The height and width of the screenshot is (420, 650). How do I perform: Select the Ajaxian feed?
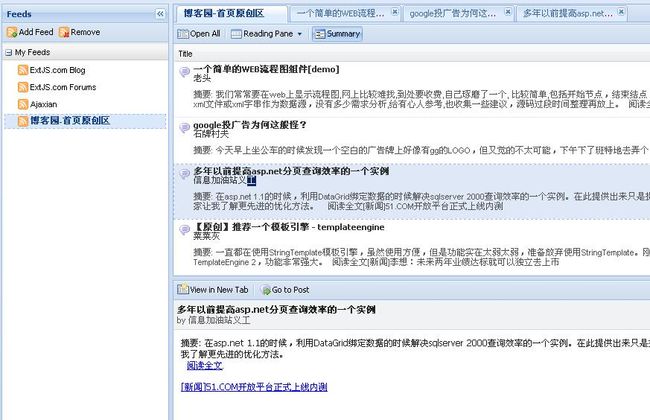[44, 104]
